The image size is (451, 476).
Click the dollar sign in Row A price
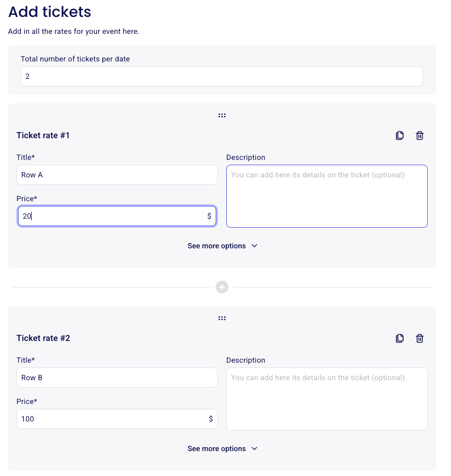click(x=209, y=216)
